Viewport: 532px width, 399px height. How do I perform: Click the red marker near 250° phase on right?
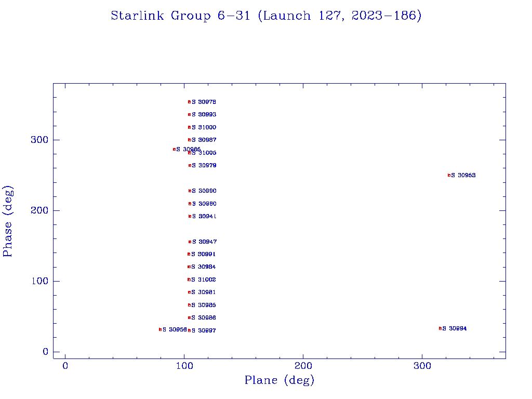(x=449, y=175)
